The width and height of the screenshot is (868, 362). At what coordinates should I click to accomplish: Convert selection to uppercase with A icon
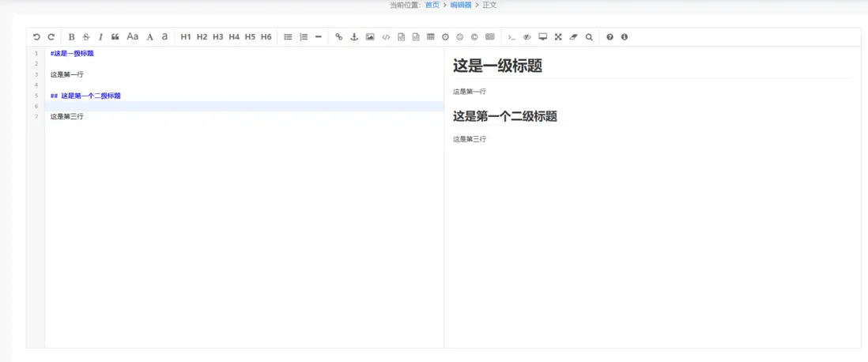[x=149, y=37]
